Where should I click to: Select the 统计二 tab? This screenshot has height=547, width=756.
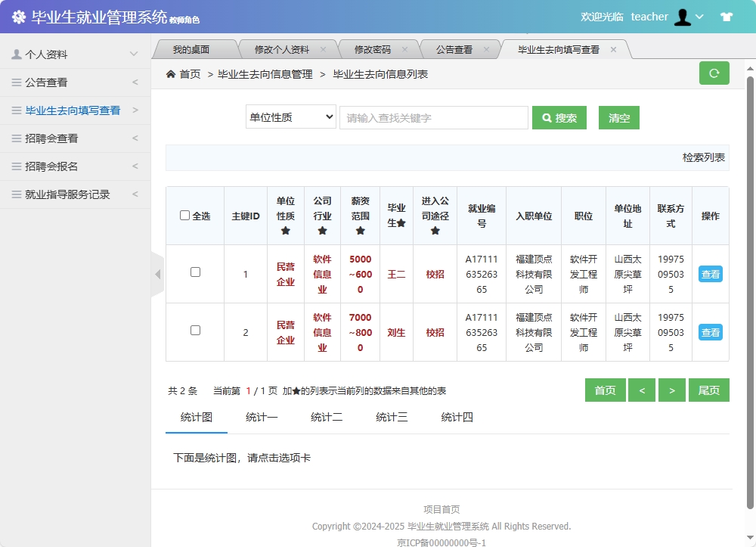(x=326, y=417)
